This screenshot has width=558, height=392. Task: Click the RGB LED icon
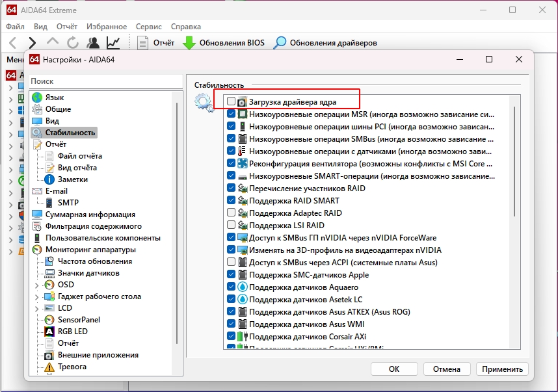pyautogui.click(x=49, y=332)
